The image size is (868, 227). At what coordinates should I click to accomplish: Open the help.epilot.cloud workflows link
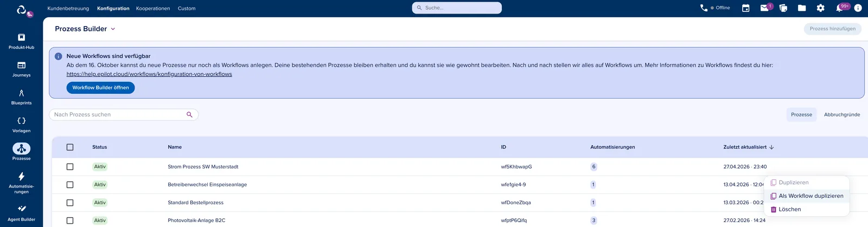coord(149,74)
